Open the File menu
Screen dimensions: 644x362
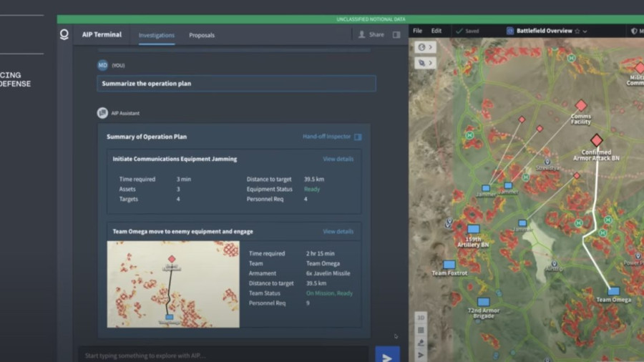417,31
